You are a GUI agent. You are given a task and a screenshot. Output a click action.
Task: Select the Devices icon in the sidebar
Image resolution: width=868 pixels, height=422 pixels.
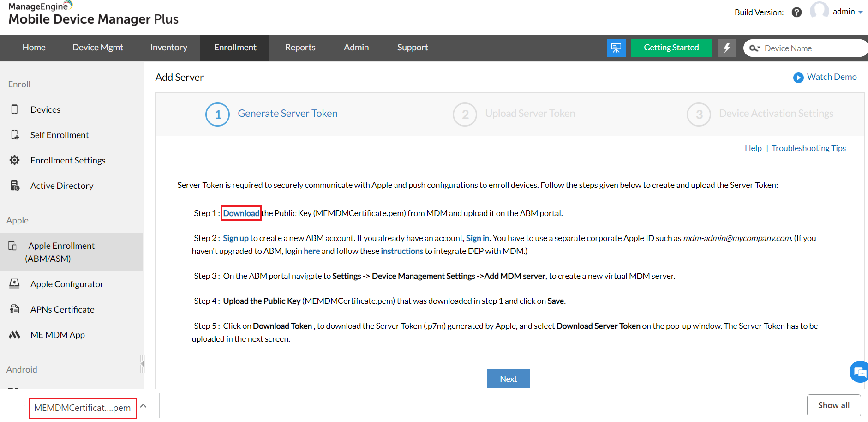14,109
